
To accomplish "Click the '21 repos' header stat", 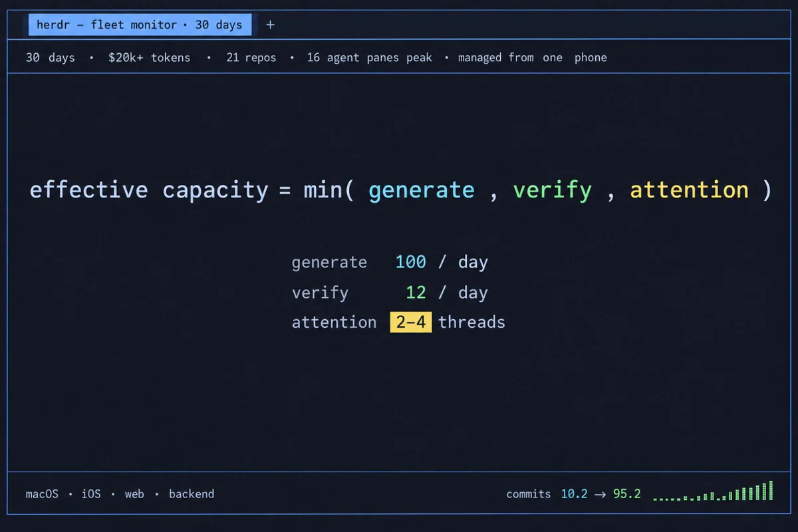I will click(x=251, y=58).
